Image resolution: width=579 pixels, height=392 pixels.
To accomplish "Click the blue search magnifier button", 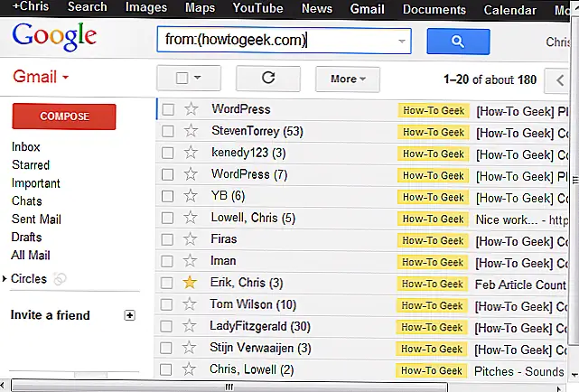I will 458,42.
